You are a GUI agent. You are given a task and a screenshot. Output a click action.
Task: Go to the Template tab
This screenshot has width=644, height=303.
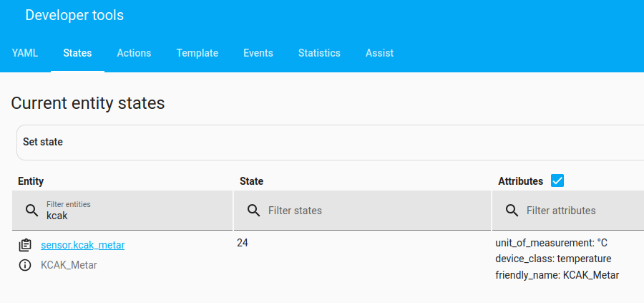pos(197,53)
